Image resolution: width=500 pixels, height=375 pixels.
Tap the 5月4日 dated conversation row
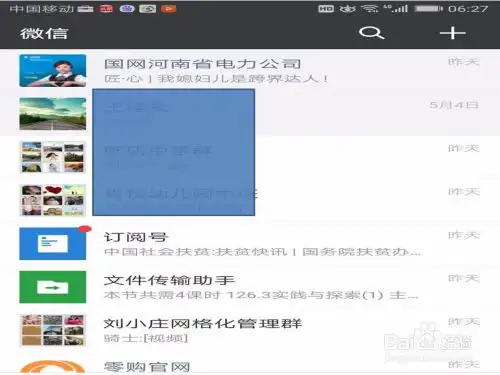click(250, 114)
